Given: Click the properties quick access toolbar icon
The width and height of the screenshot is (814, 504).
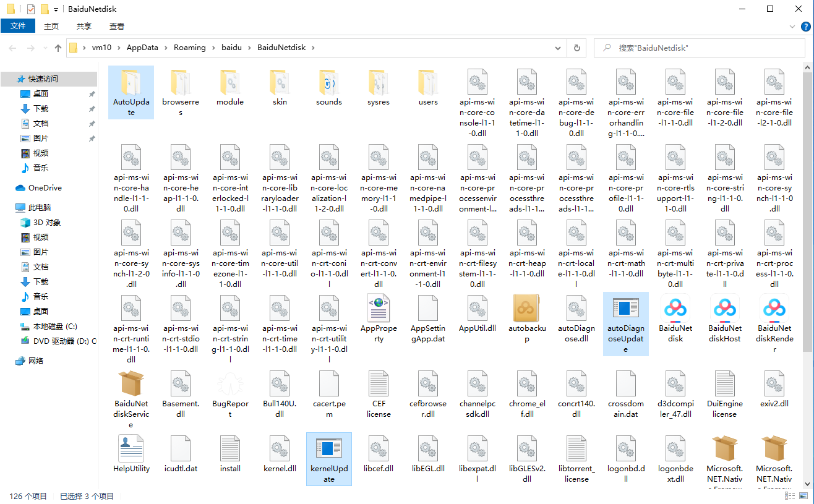Looking at the screenshot, I should pyautogui.click(x=31, y=9).
